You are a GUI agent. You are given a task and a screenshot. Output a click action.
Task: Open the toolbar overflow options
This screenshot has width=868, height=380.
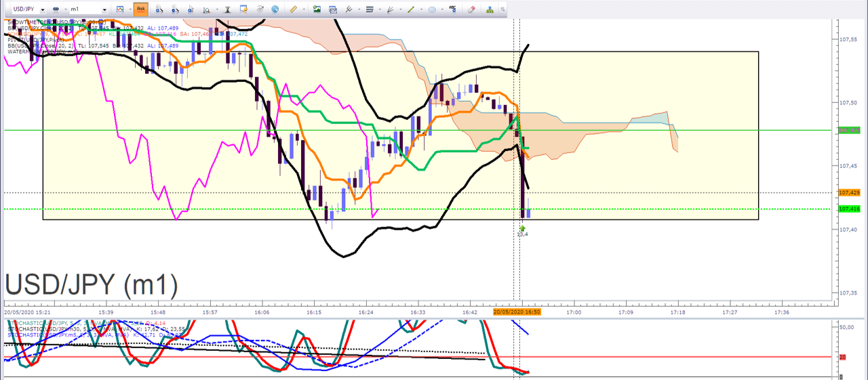coord(502,9)
